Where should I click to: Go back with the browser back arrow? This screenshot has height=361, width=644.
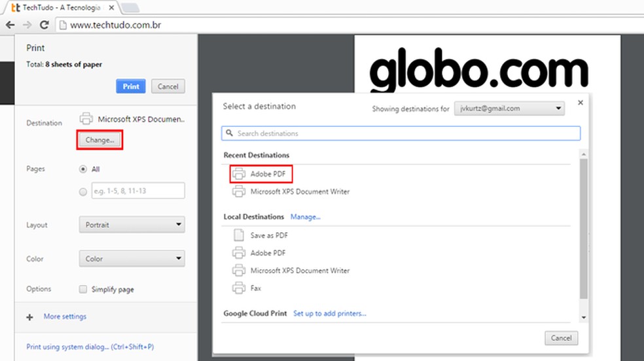click(x=10, y=25)
